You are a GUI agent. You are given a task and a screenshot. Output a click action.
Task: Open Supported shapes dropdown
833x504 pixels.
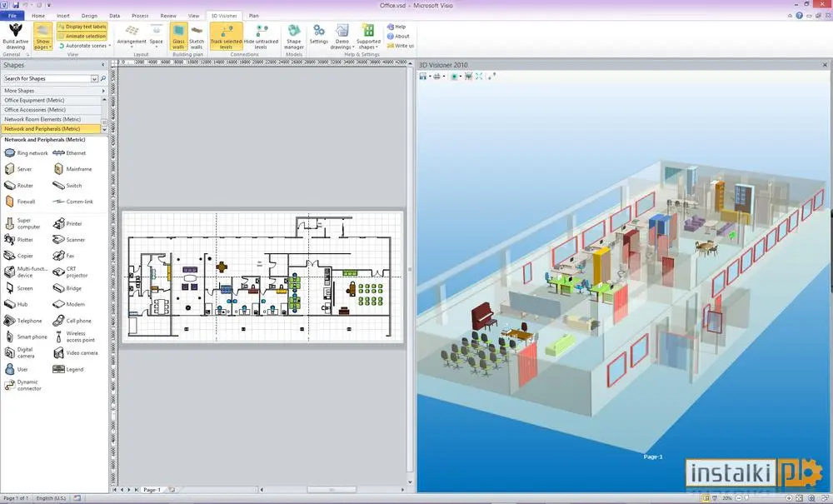pos(368,36)
